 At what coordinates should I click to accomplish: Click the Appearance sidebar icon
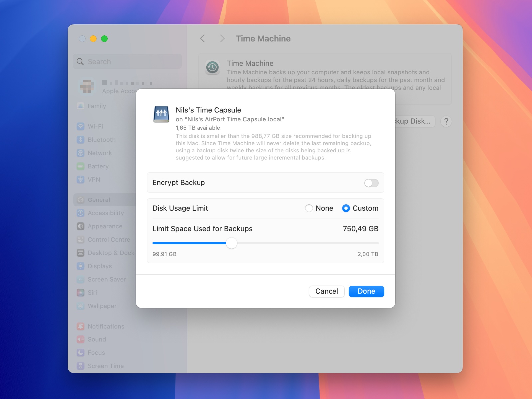[81, 226]
